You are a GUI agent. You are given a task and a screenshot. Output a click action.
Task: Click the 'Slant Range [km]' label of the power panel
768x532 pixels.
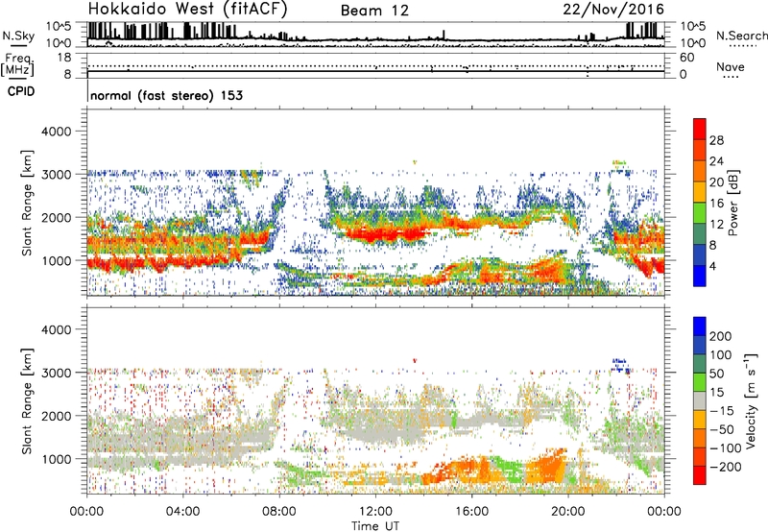tap(27, 203)
